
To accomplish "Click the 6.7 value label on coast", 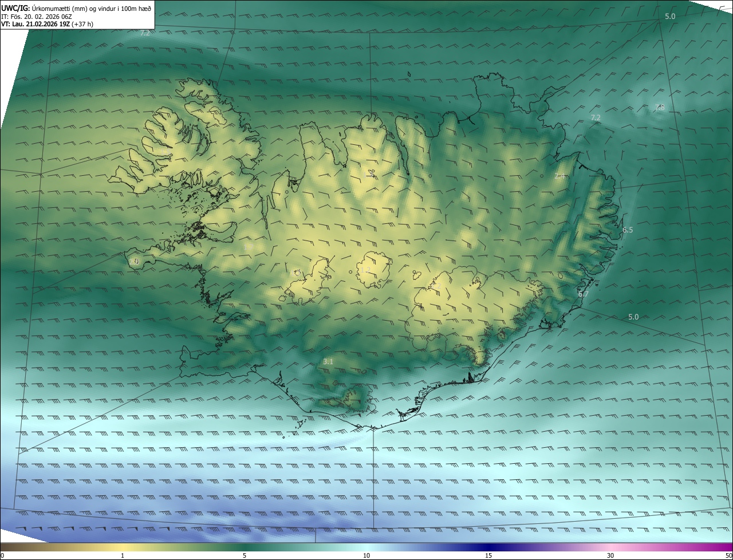I will point(583,294).
